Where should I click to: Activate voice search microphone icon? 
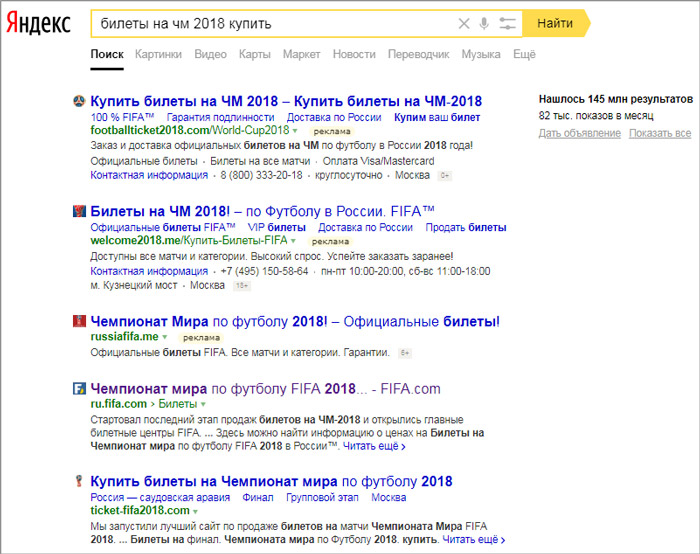(x=484, y=24)
